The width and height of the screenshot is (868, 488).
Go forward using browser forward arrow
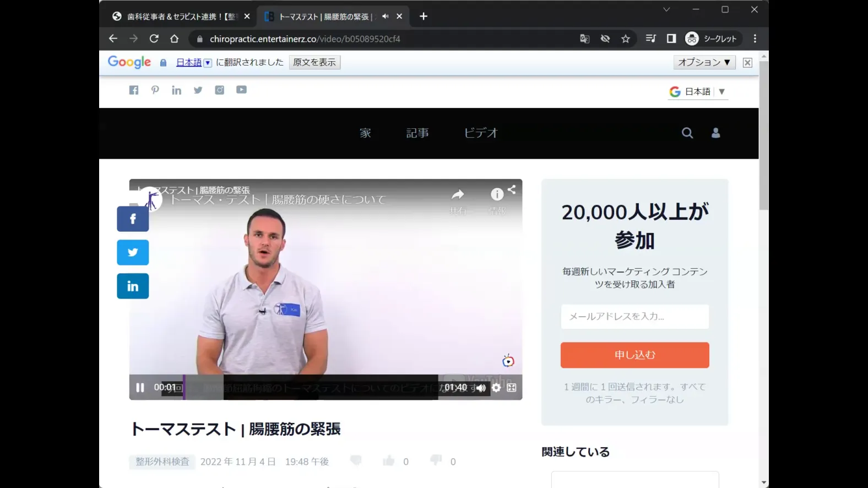[x=133, y=39]
